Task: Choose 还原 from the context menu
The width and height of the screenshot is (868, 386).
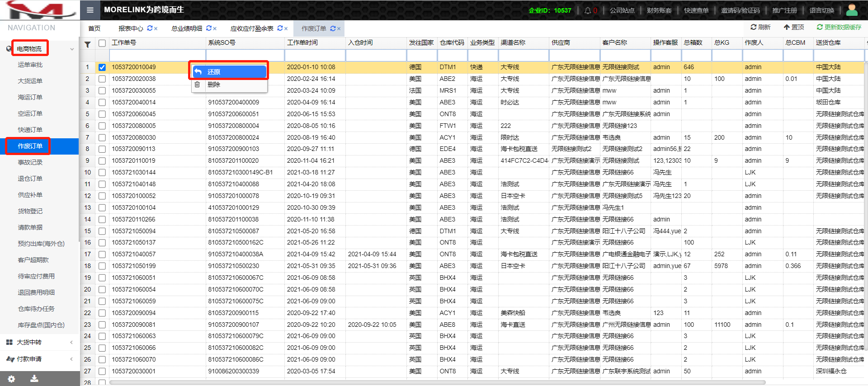Action: [x=229, y=72]
